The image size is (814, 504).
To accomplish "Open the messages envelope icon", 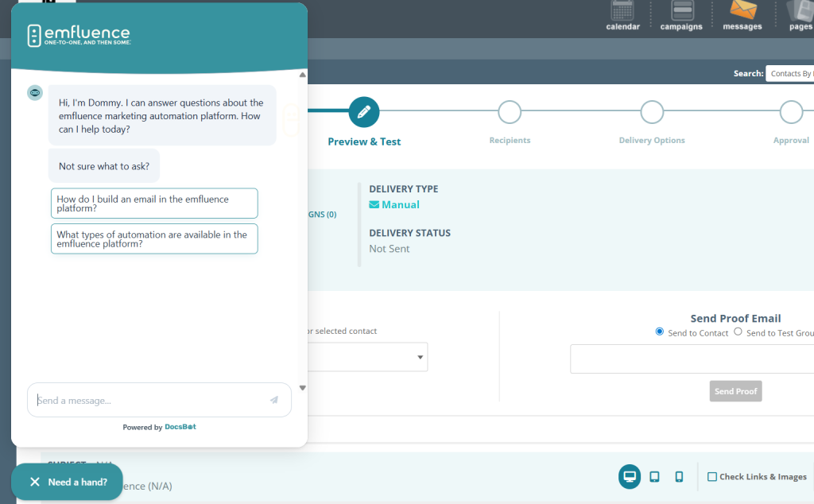I will pyautogui.click(x=742, y=11).
